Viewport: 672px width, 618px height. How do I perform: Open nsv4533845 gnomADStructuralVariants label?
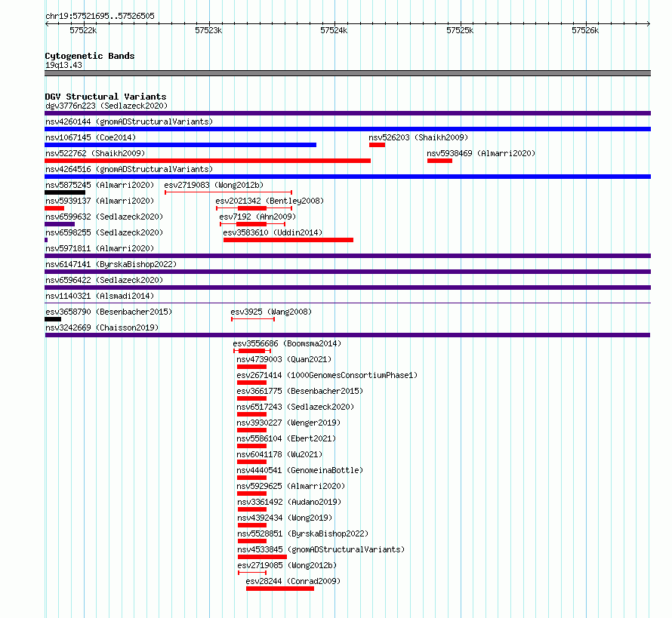click(x=321, y=549)
